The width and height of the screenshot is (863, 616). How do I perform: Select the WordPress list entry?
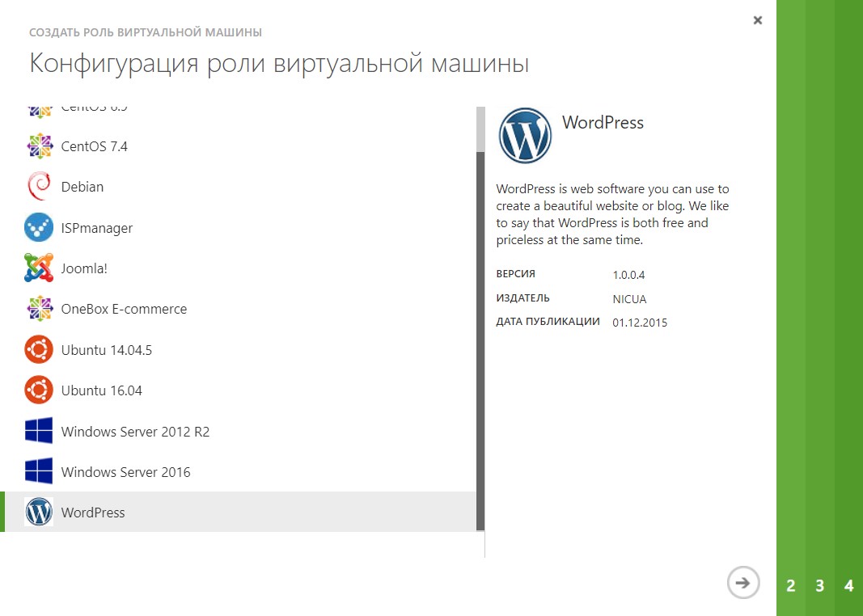[239, 512]
